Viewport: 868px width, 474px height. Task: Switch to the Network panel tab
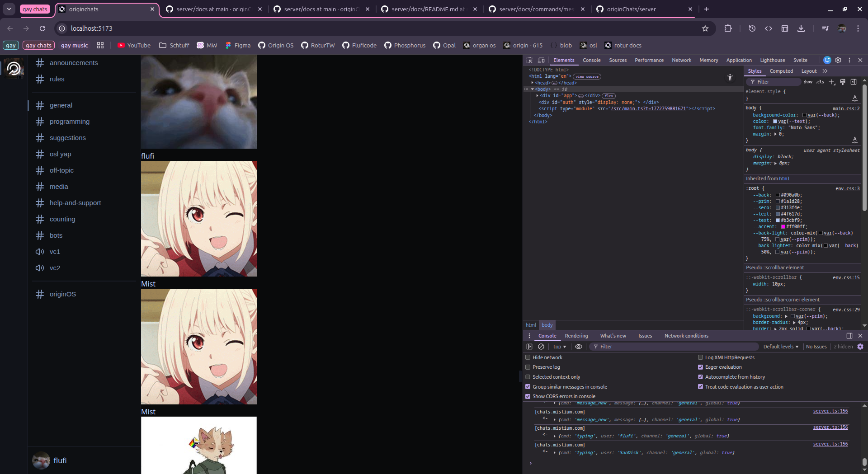pyautogui.click(x=681, y=60)
